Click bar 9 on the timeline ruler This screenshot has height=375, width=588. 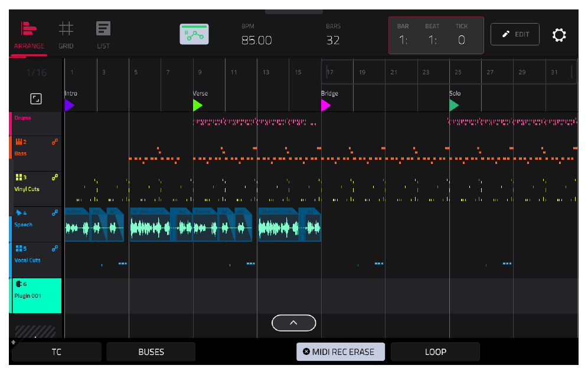[200, 72]
